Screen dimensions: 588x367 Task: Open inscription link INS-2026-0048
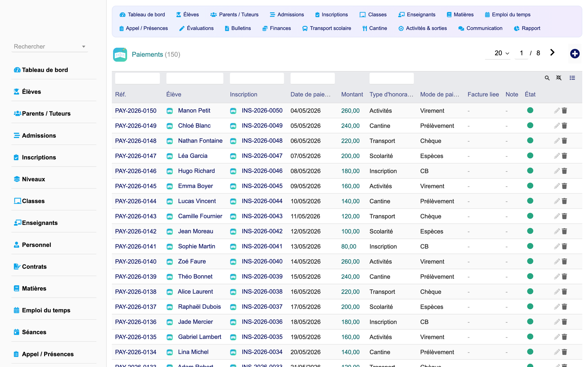[x=262, y=141]
